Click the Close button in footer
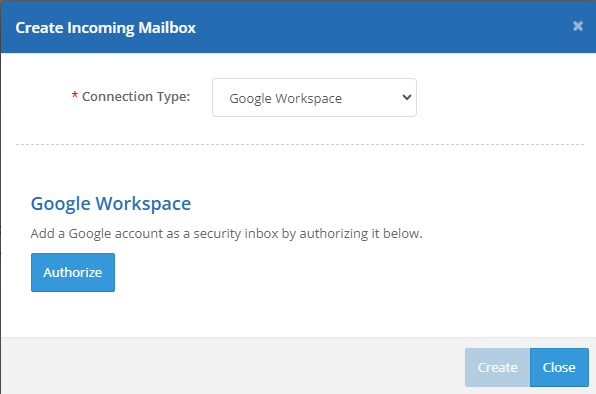 [x=559, y=367]
